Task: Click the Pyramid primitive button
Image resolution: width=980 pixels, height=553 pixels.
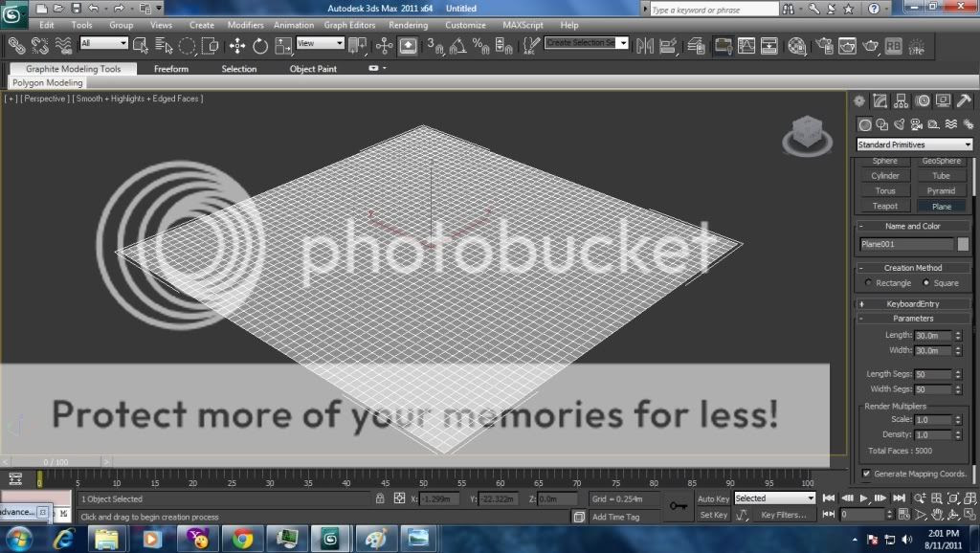Action: (x=941, y=190)
